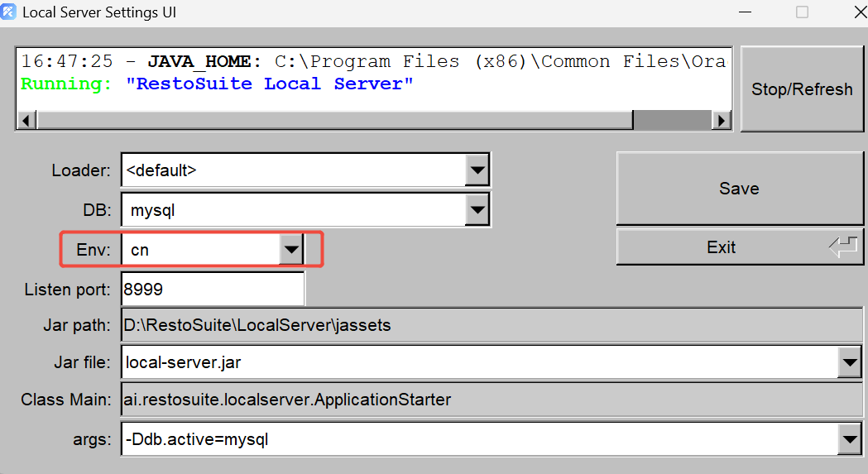Click the JAVA_HOME log line

click(x=373, y=61)
